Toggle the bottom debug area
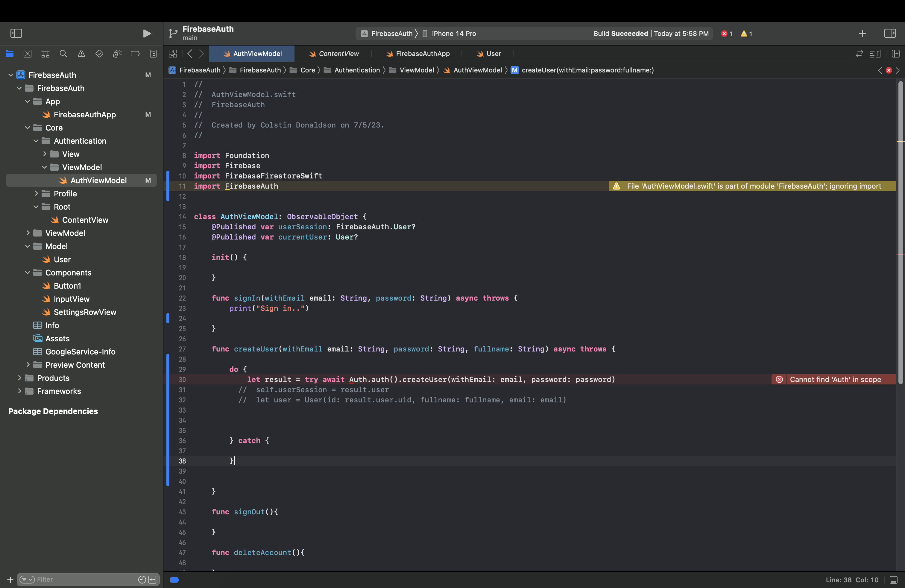This screenshot has width=905, height=588. (x=894, y=580)
